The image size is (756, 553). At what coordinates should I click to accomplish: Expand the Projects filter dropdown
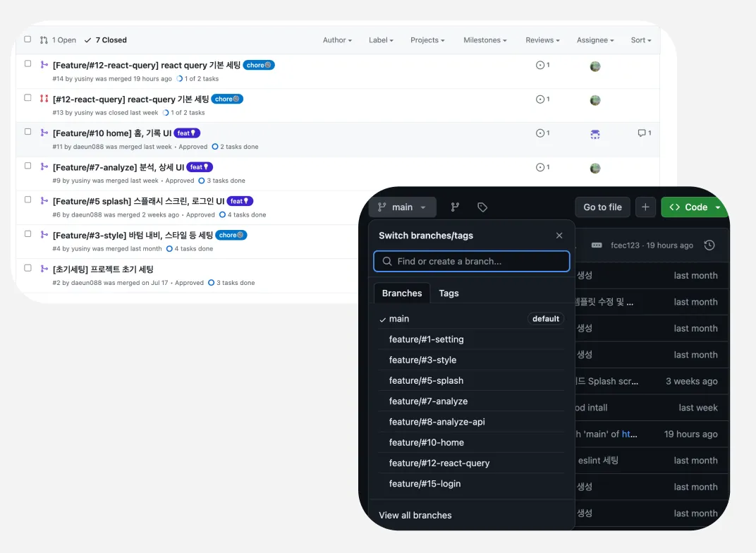427,40
